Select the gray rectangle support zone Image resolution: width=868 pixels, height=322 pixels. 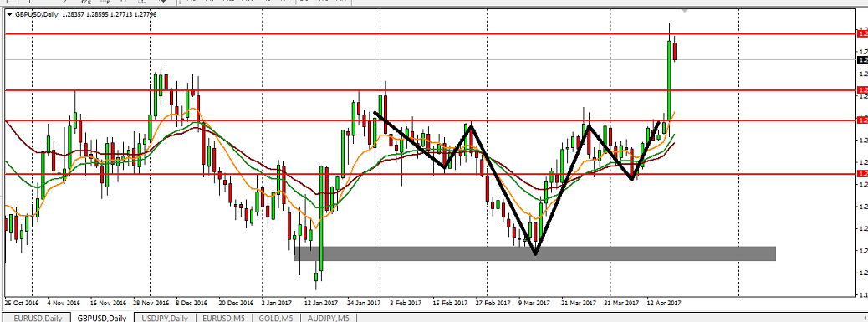click(534, 253)
